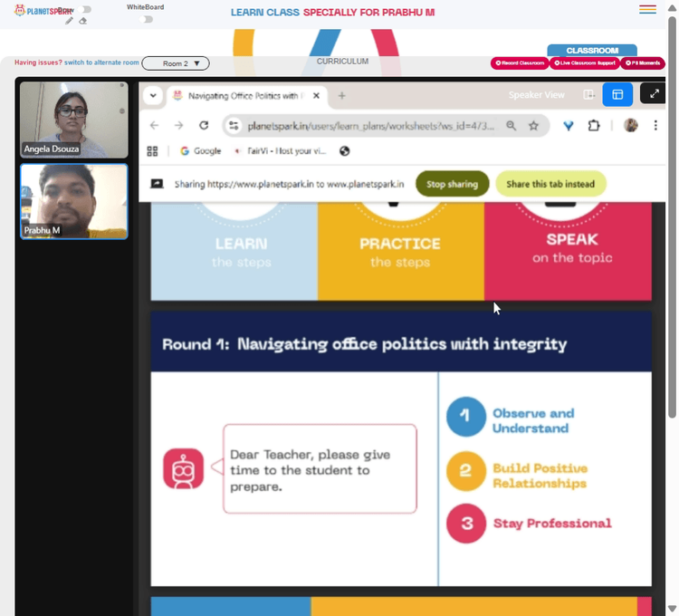The width and height of the screenshot is (679, 616).
Task: Open the striped hamburger menu
Action: point(647,9)
